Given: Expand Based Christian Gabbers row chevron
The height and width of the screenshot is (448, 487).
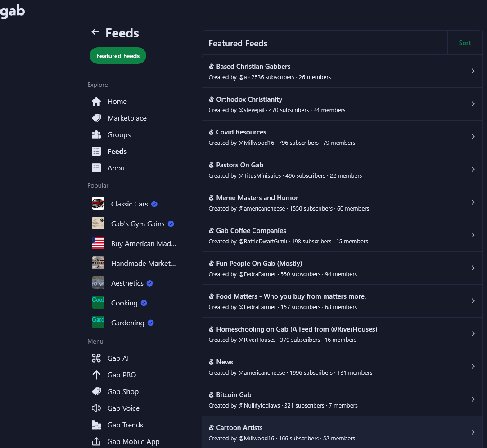Looking at the screenshot, I should (473, 71).
